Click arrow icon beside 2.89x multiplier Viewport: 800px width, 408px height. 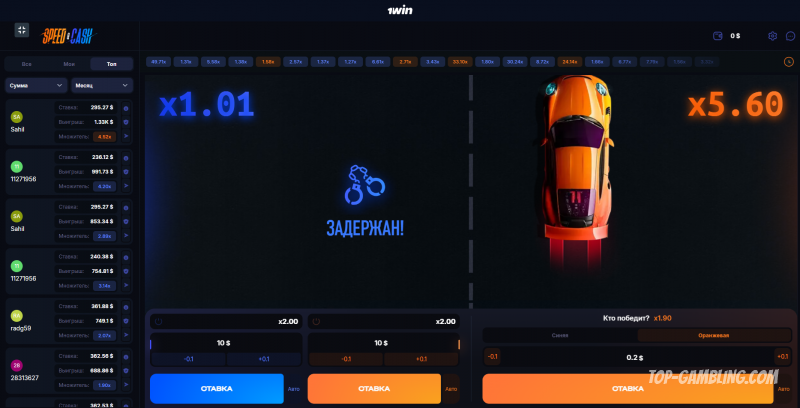[126, 236]
